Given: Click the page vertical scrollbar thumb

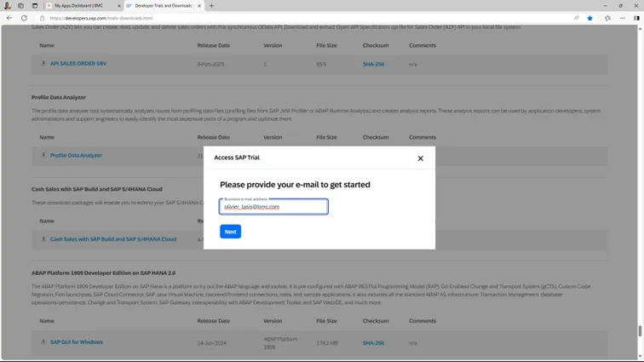Looking at the screenshot, I should (640, 330).
